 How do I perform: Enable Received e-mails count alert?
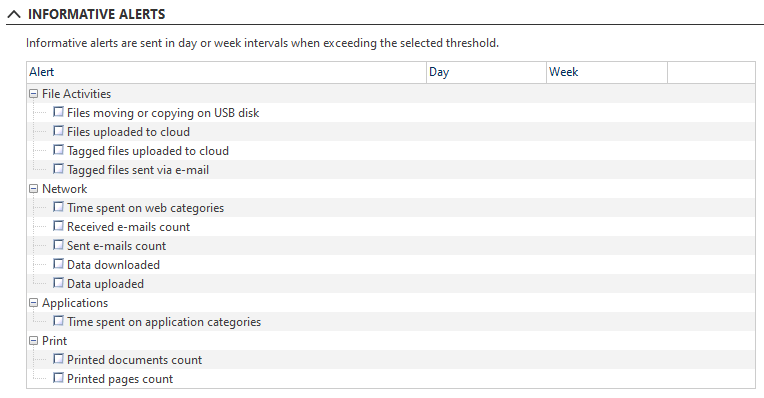(58, 226)
